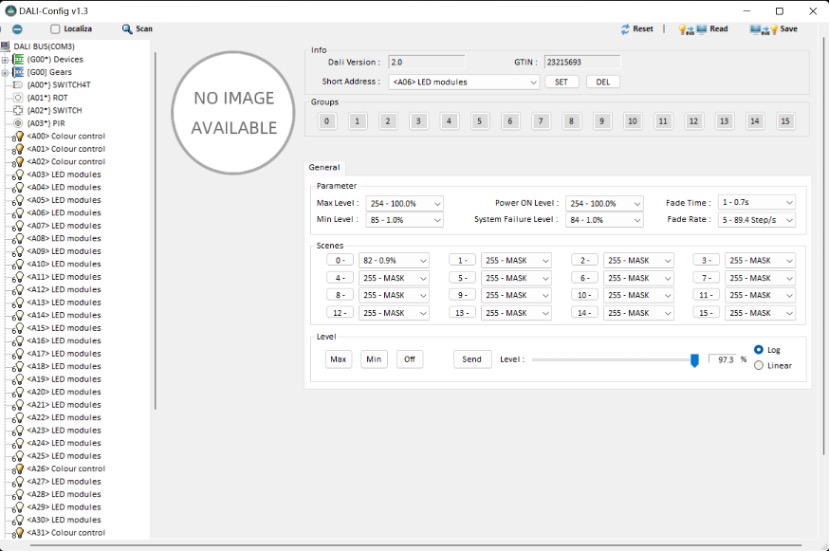Open the System Failure Level dropdown

[x=605, y=220]
